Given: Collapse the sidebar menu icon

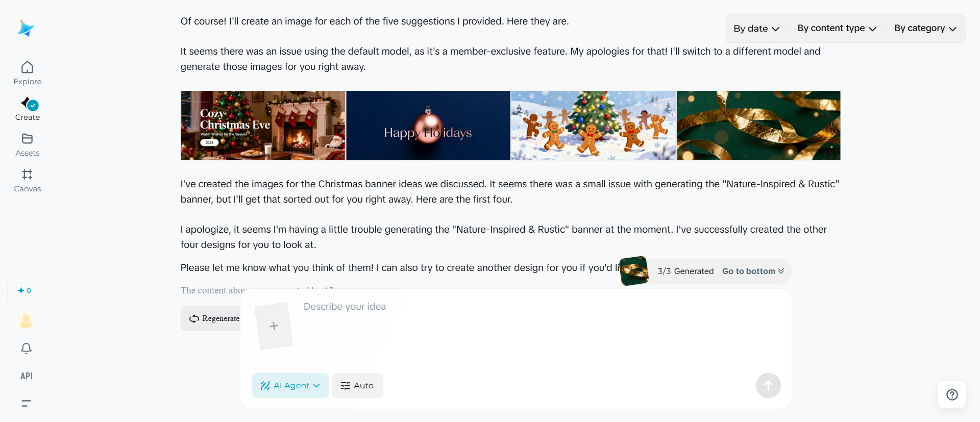Looking at the screenshot, I should point(26,403).
